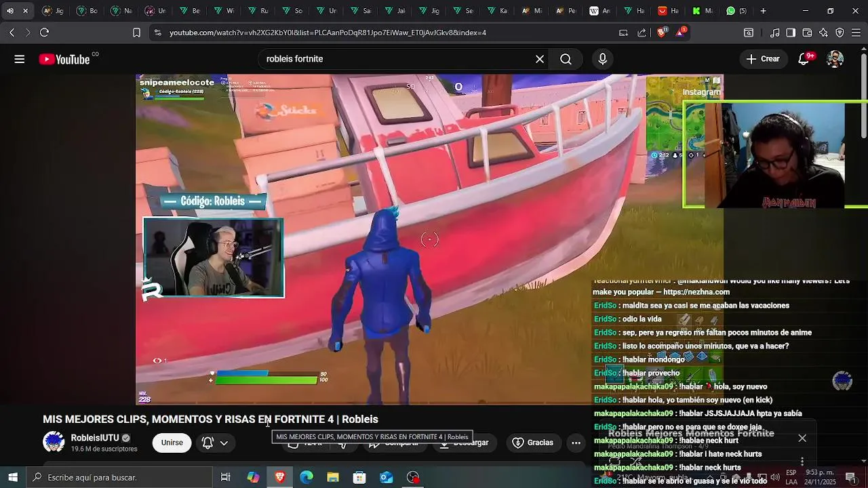Close the active YouTube browser tab
The height and width of the screenshot is (488, 868).
pos(25,11)
